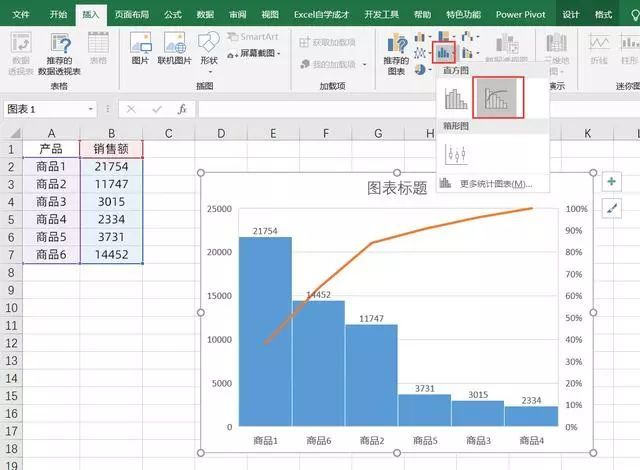Select column B header
The image size is (640, 470).
(111, 133)
